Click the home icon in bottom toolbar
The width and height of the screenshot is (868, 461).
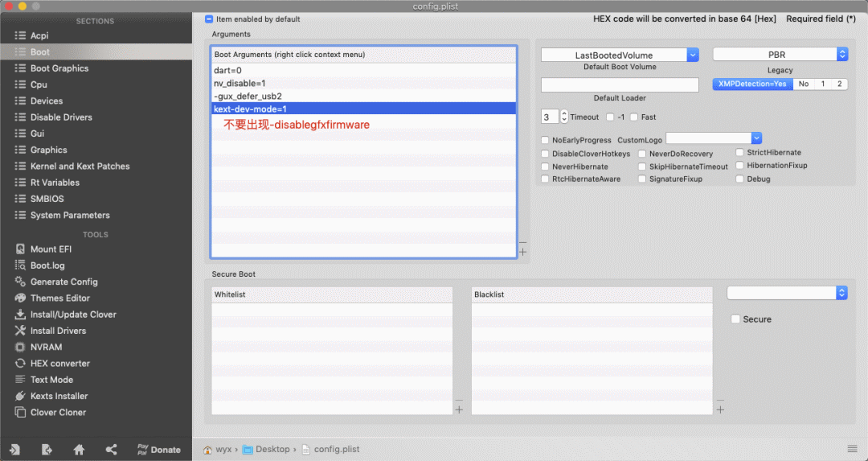(79, 450)
